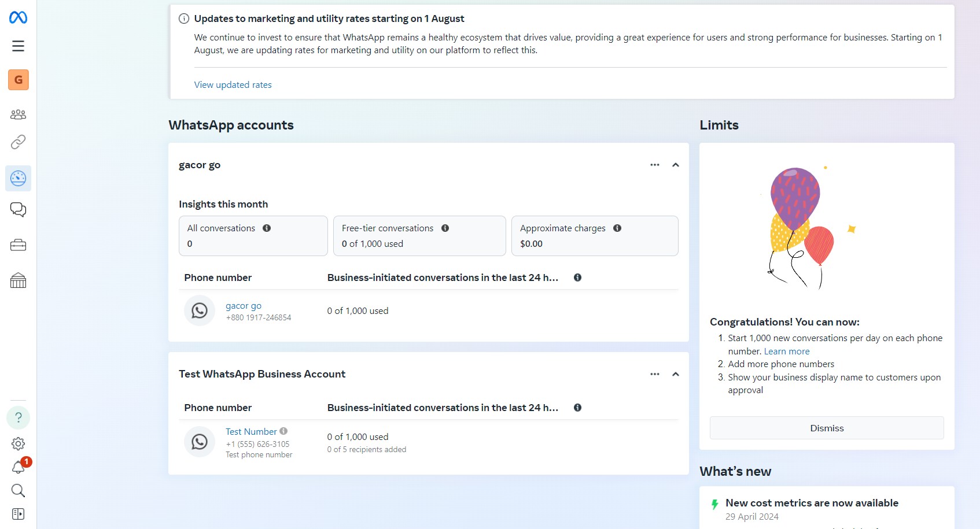
Task: Collapse the Test WhatsApp Business Account card
Action: 675,374
